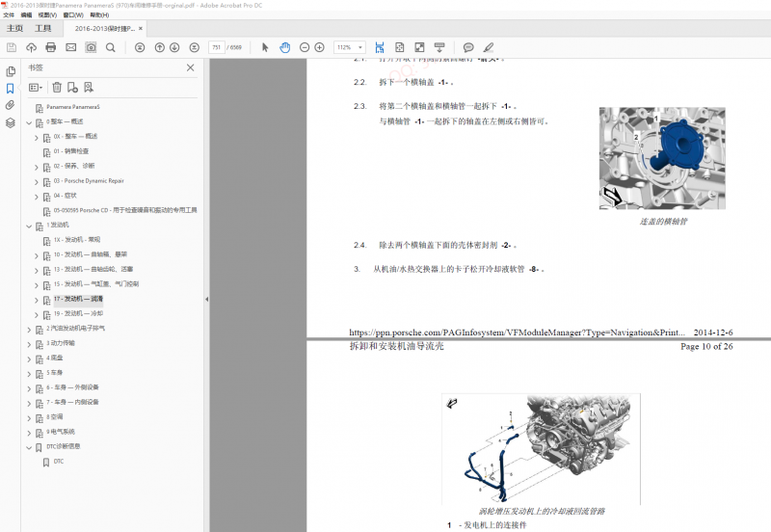Image resolution: width=771 pixels, height=532 pixels.
Task: Select '1X - 发动机 - 常规' bookmark
Action: click(x=77, y=239)
